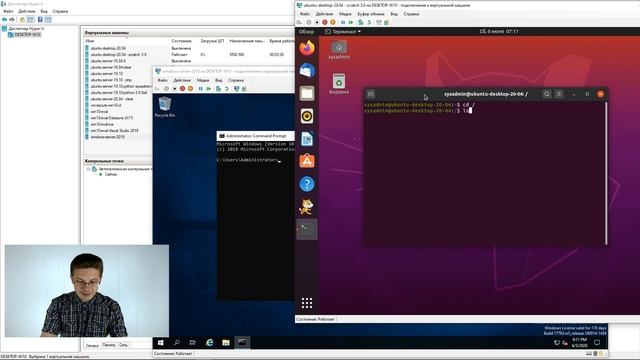Open Task View on the Windows Server taskbar
The image size is (640, 360).
click(x=193, y=343)
